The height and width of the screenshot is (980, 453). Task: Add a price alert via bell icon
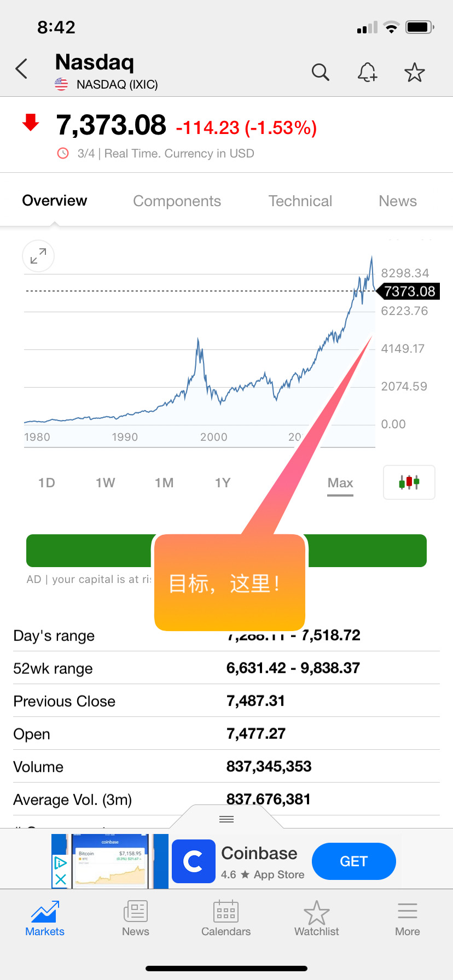pyautogui.click(x=368, y=72)
